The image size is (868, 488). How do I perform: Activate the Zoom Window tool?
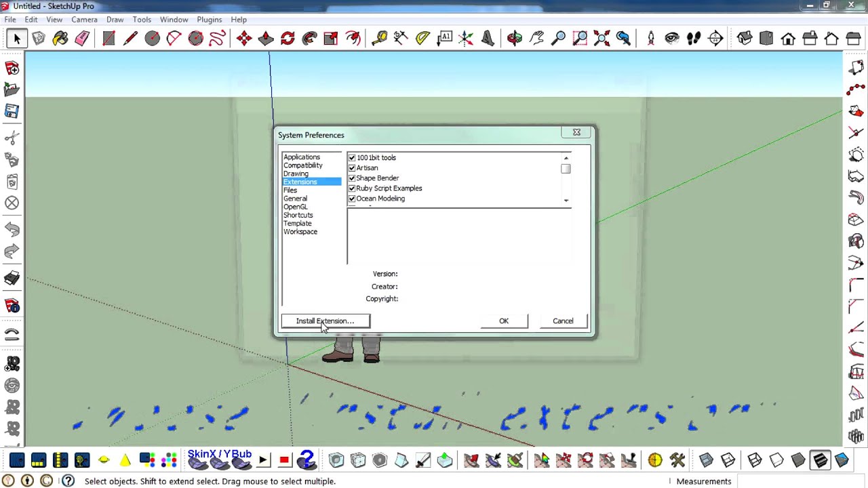[580, 39]
